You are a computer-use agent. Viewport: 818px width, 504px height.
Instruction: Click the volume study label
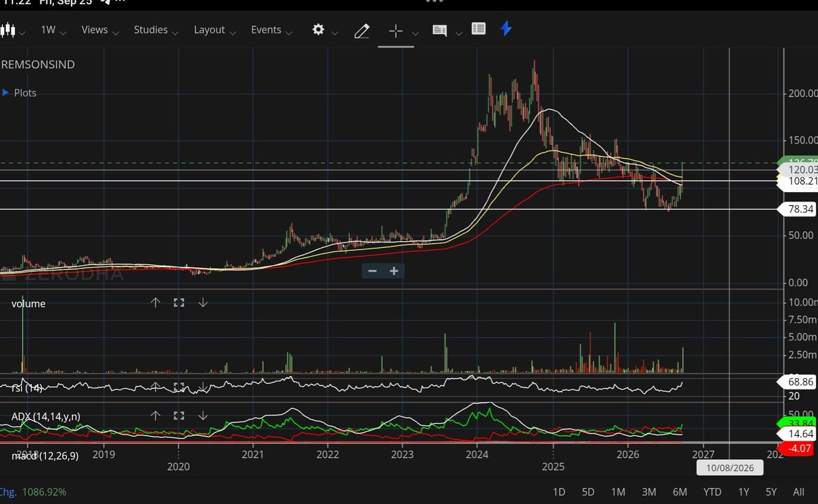click(x=29, y=304)
